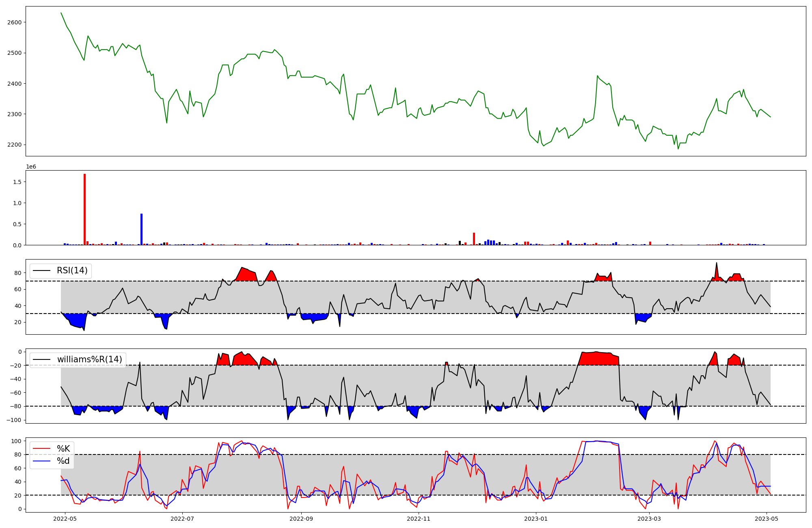812x528 pixels.
Task: Click the -100 Williams %R axis tick label
Action: point(13,420)
